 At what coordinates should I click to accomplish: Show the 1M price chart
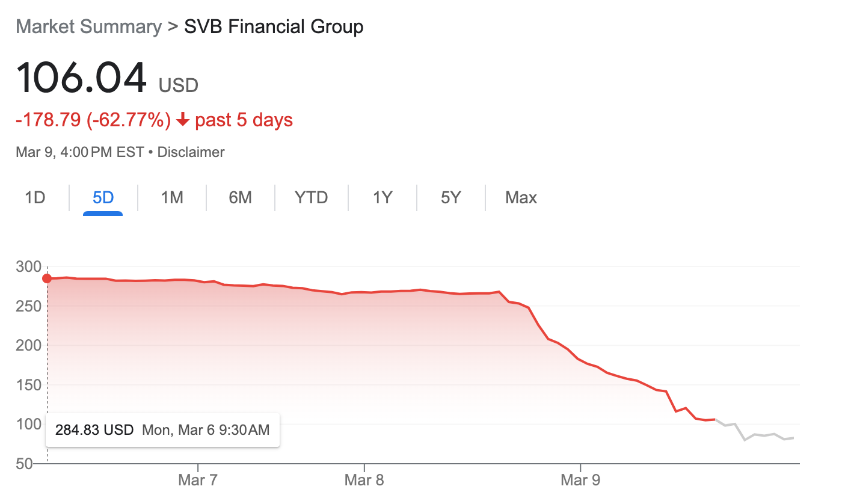coord(172,197)
